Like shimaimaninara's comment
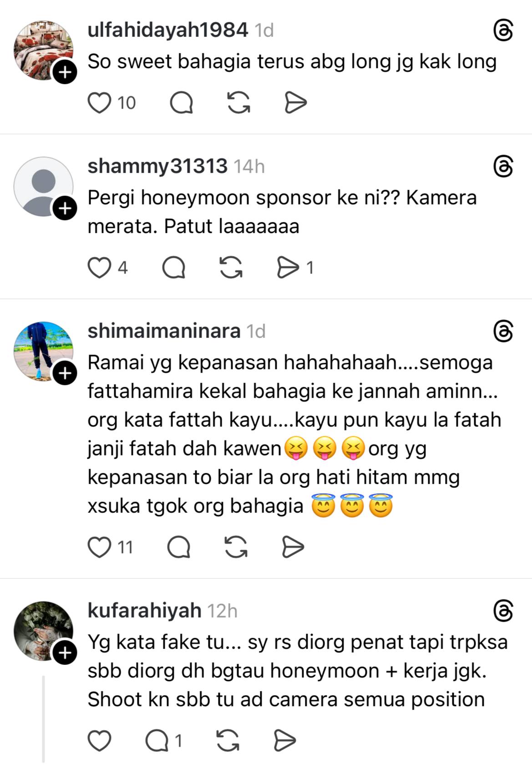 (99, 547)
